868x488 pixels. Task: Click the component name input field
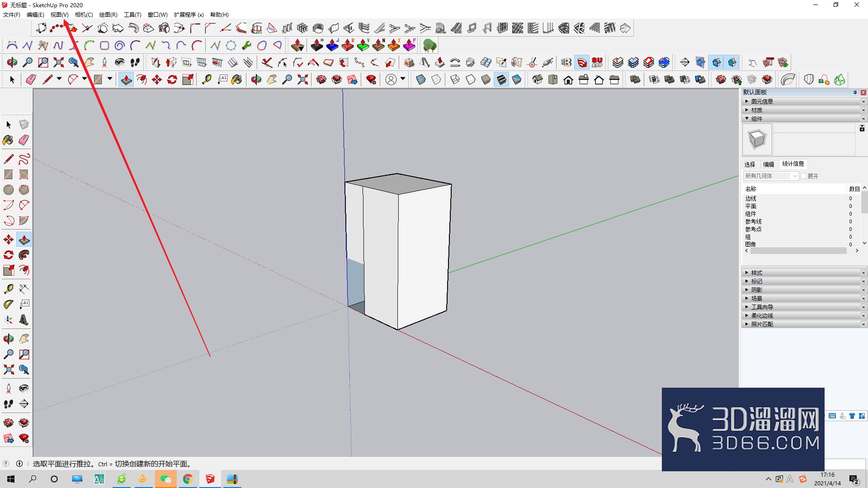point(814,128)
